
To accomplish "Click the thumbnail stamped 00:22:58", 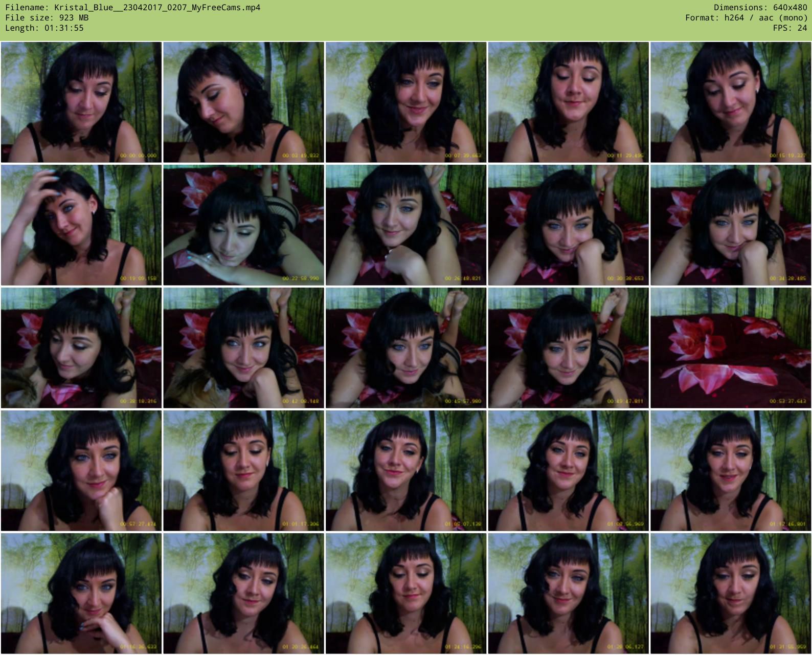I will [243, 225].
